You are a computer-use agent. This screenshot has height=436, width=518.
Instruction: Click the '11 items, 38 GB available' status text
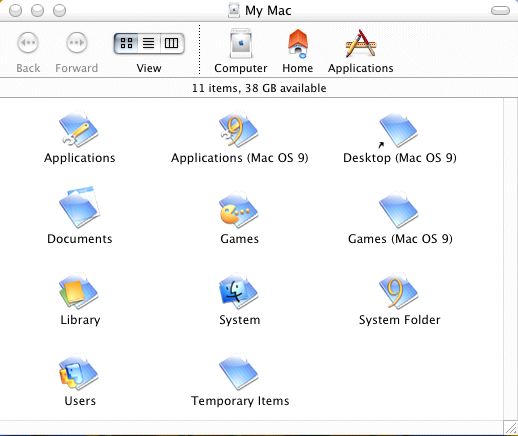coord(259,88)
